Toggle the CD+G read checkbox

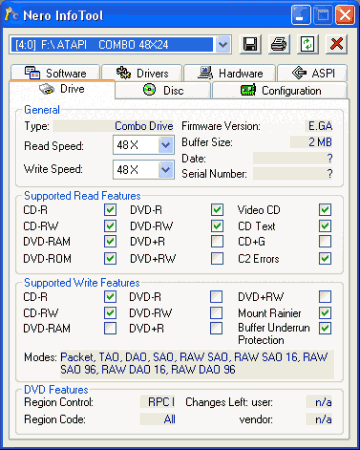tap(325, 241)
